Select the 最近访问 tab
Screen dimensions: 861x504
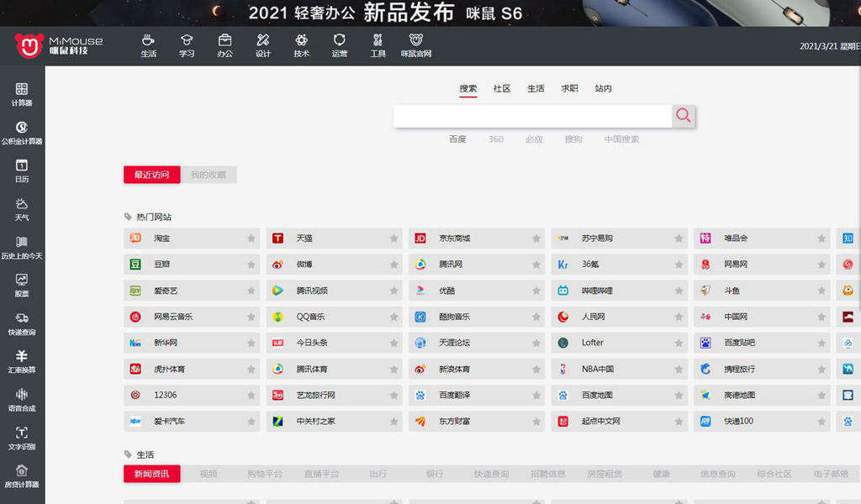click(x=151, y=175)
